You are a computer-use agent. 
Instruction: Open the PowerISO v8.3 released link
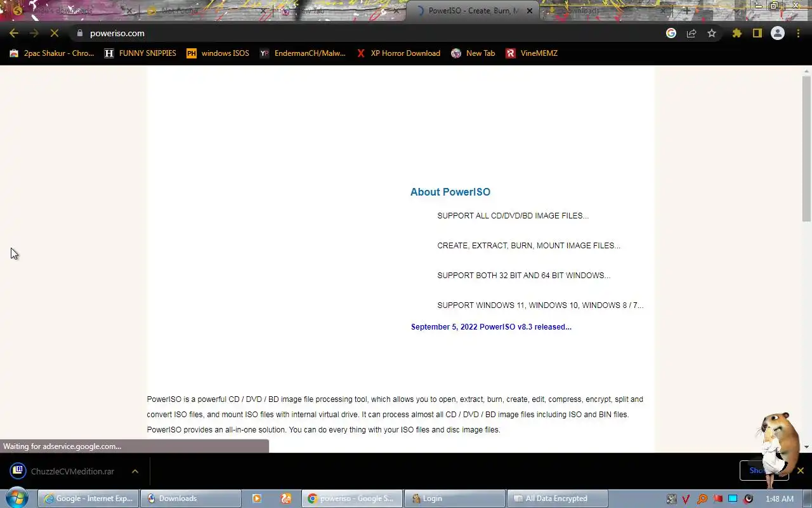[x=491, y=327]
